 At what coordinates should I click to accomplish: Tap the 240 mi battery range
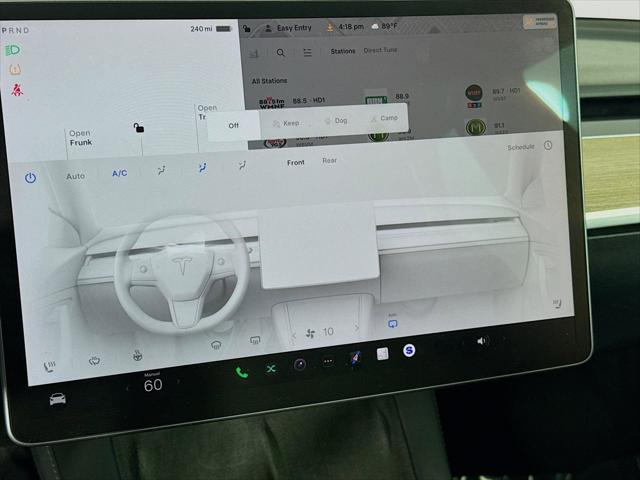[211, 29]
